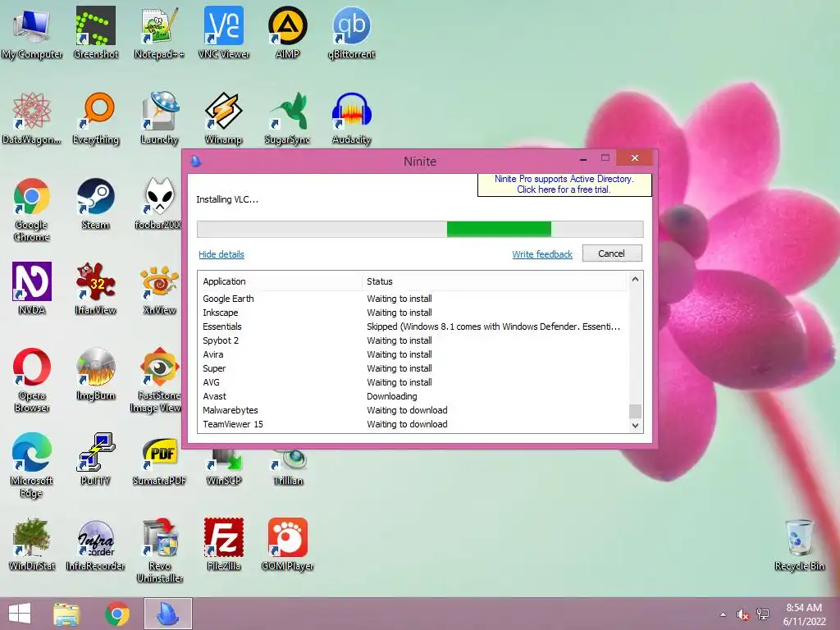The width and height of the screenshot is (840, 630).
Task: Select the Everything search shortcut
Action: [x=95, y=118]
